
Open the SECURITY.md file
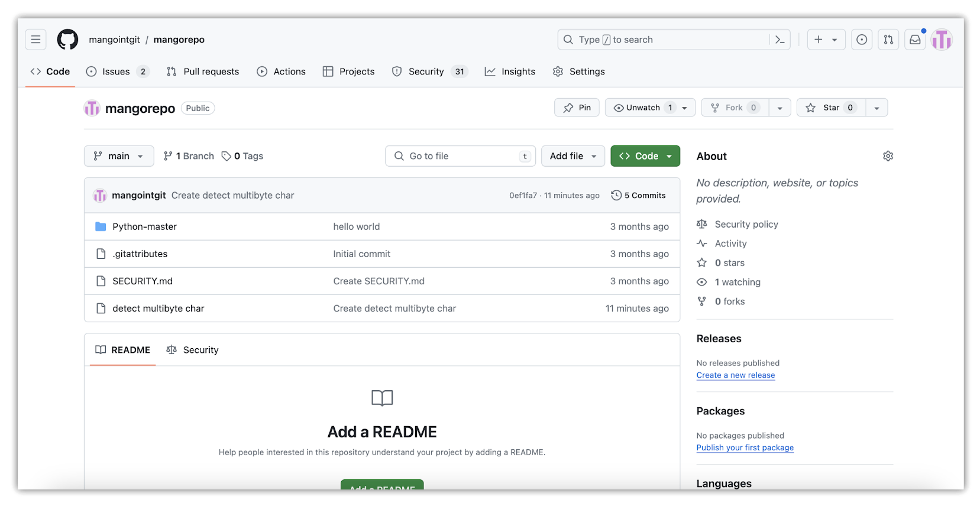(143, 281)
